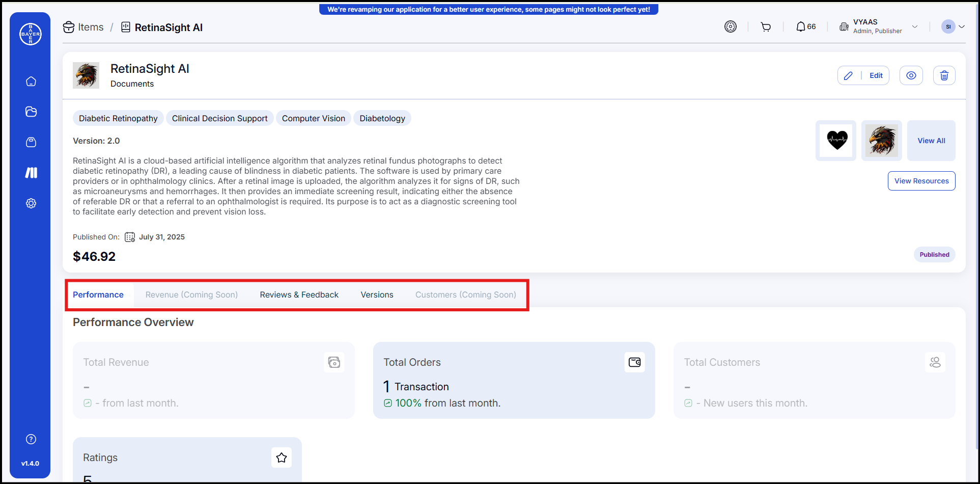
Task: Click the Total Customers users icon
Action: pos(935,362)
